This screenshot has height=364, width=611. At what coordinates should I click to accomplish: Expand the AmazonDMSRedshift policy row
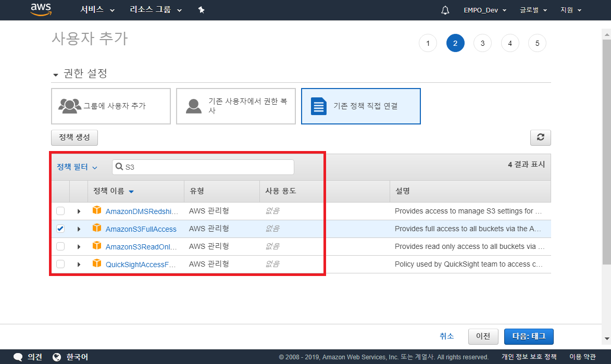pos(79,211)
